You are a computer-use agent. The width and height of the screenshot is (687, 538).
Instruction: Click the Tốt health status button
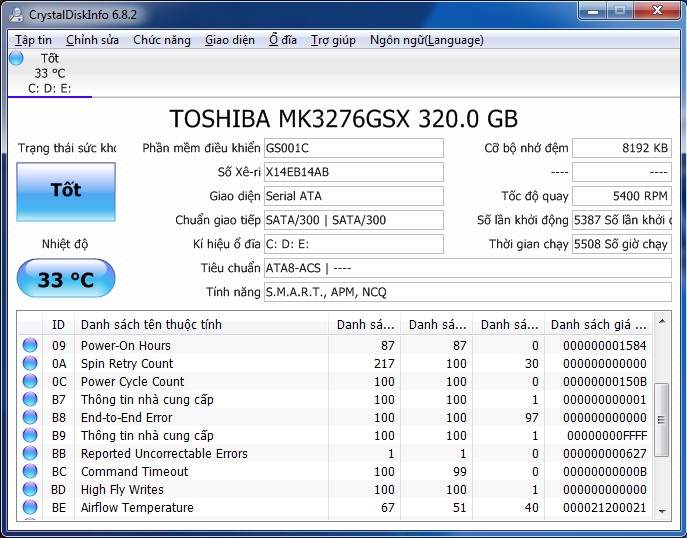coord(66,192)
